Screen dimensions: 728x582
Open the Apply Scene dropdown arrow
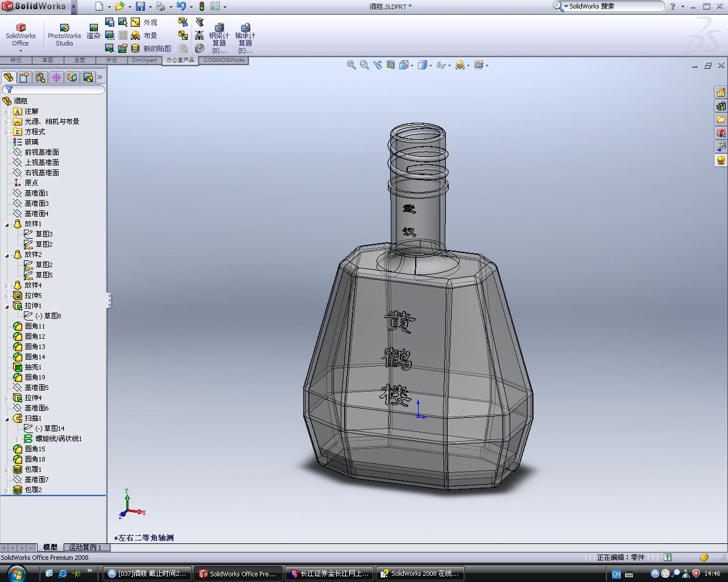tap(468, 65)
